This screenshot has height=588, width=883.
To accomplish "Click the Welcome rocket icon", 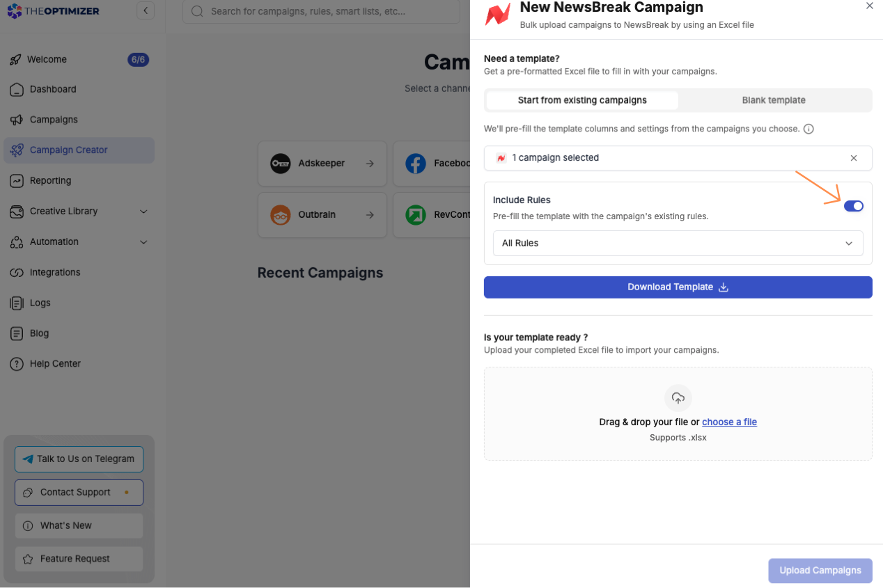I will [15, 60].
